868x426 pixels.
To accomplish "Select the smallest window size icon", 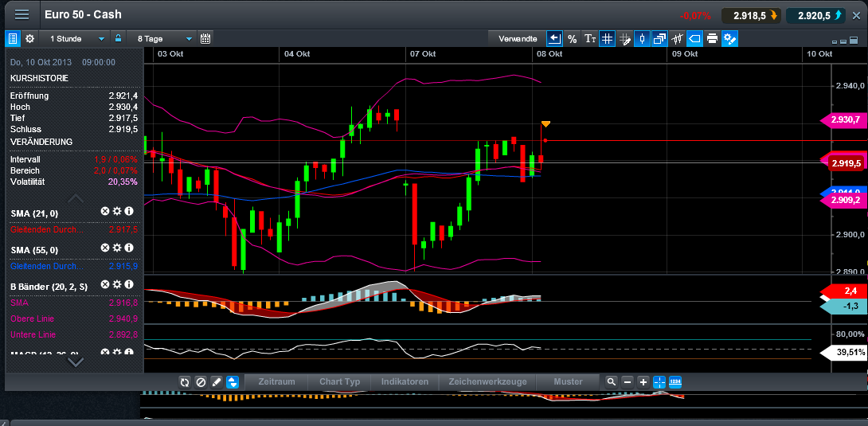I will coord(835,41).
